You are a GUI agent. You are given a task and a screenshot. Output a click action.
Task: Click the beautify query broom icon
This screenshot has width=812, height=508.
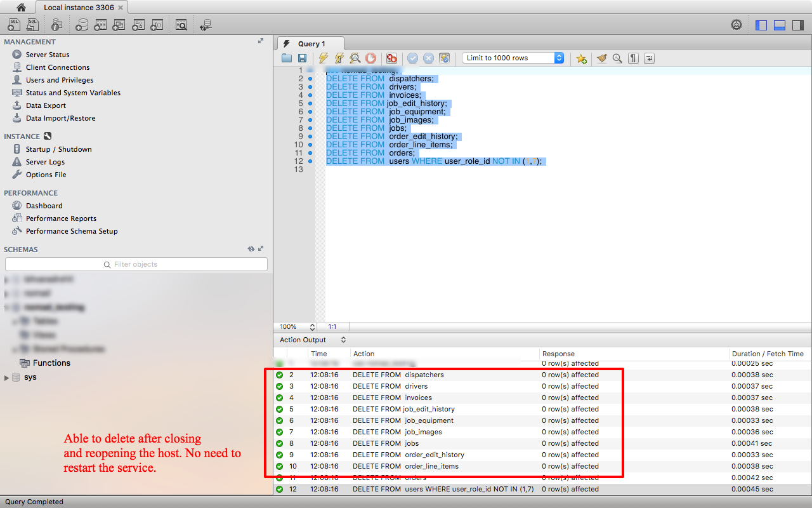tap(601, 58)
